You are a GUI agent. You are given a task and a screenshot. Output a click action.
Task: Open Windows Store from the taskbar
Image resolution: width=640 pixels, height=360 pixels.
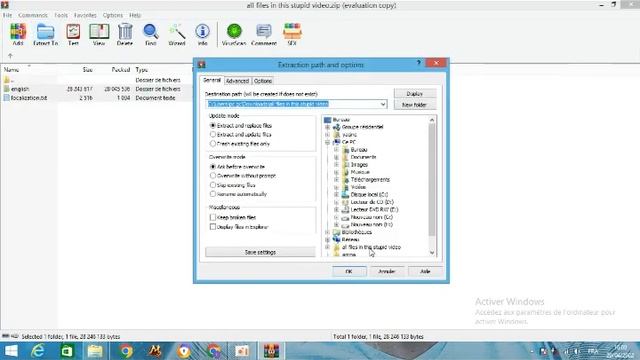(67, 351)
